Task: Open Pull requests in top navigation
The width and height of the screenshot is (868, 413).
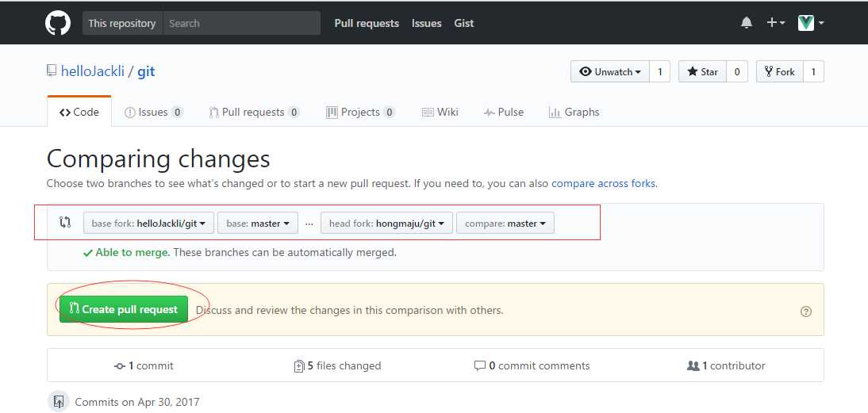Action: (x=367, y=23)
